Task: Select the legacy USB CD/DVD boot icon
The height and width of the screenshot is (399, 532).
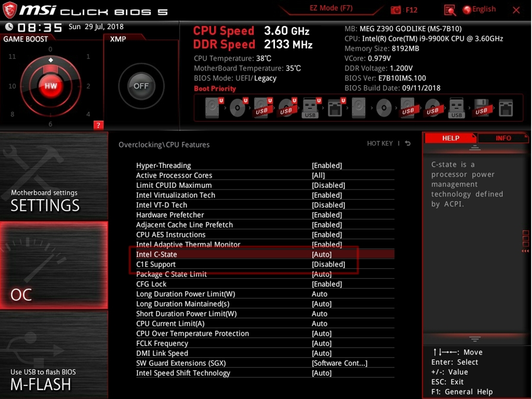Action: tap(432, 108)
